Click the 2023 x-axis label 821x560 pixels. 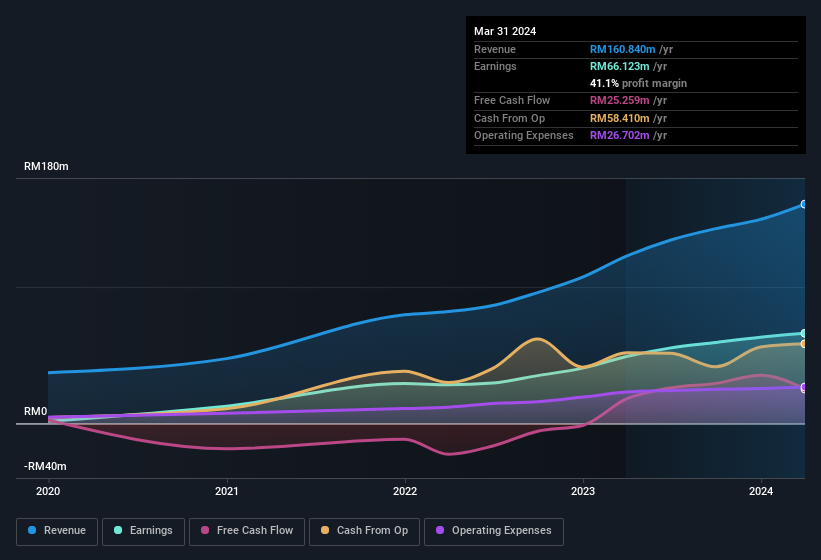[x=583, y=491]
